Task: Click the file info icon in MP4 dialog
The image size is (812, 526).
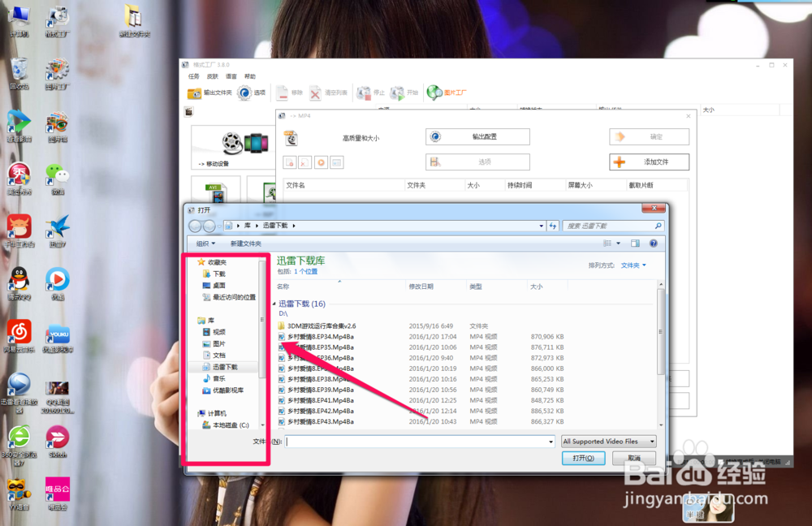Action: 337,162
